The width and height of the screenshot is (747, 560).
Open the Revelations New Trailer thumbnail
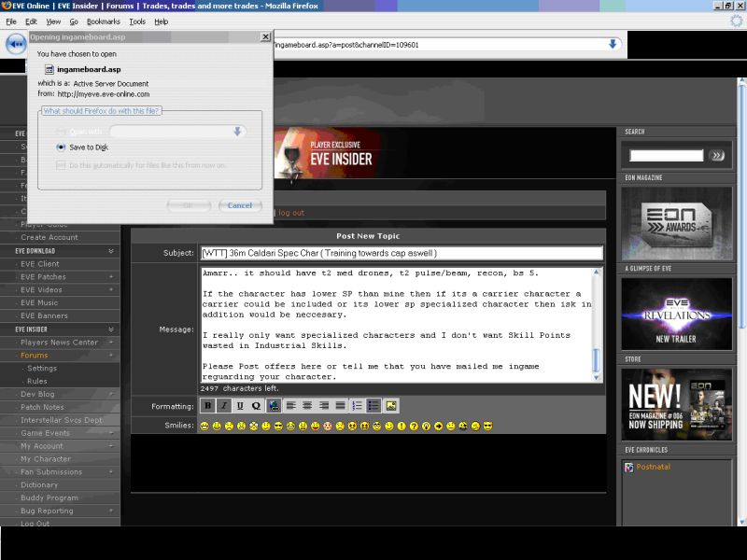(676, 315)
